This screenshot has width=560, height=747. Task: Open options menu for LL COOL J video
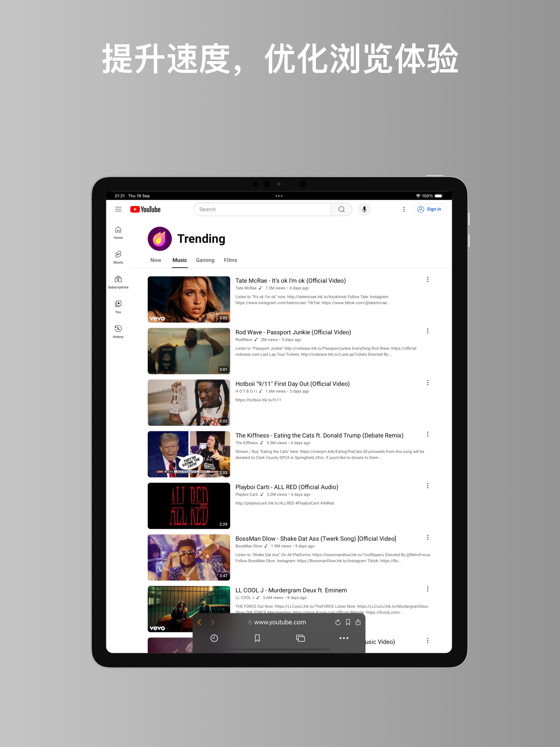click(x=428, y=589)
